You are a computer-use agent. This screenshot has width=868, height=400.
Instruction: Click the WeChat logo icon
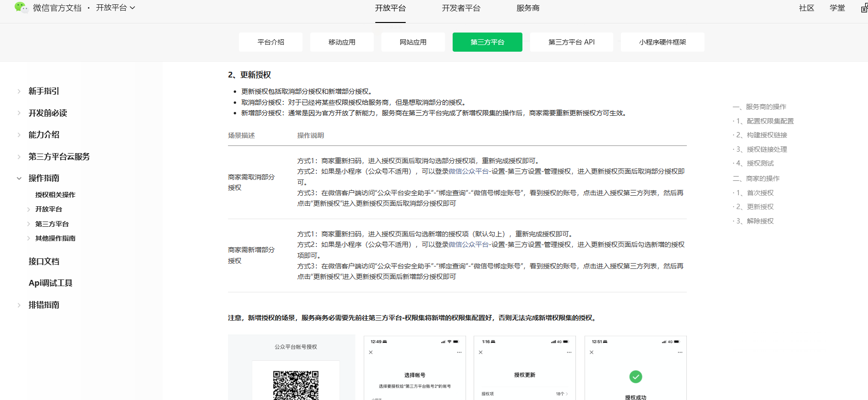pos(21,7)
